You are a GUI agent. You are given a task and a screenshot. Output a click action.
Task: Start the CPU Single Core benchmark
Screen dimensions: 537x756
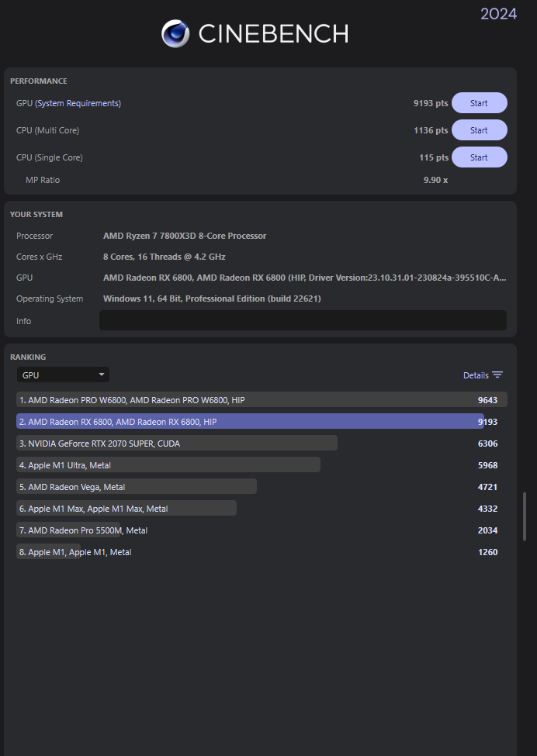point(479,157)
